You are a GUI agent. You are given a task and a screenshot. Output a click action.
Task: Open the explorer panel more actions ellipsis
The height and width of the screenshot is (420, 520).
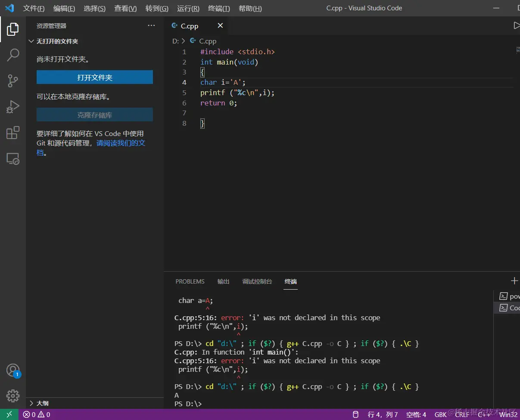pos(151,26)
